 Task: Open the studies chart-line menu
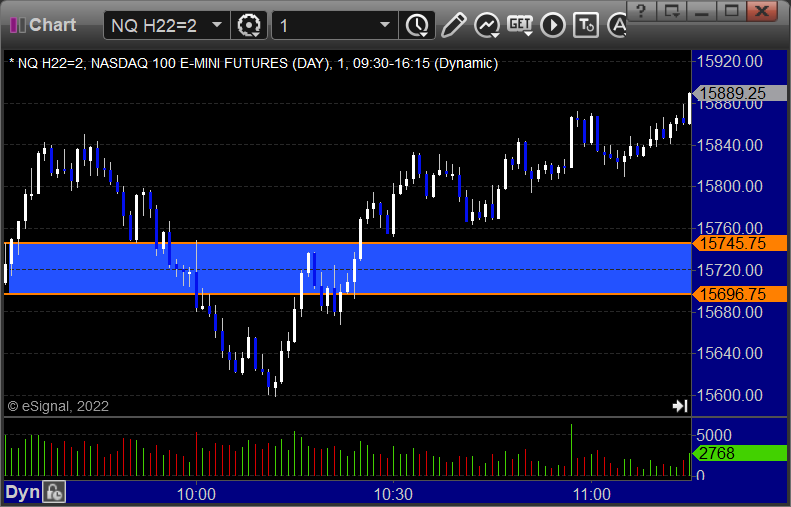click(x=487, y=25)
